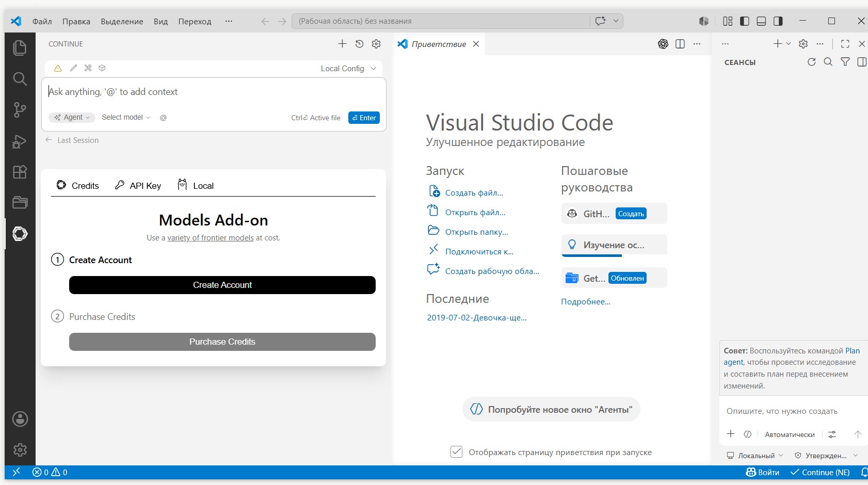Open the Accounts menu icon
The height and width of the screenshot is (485, 868).
20,419
